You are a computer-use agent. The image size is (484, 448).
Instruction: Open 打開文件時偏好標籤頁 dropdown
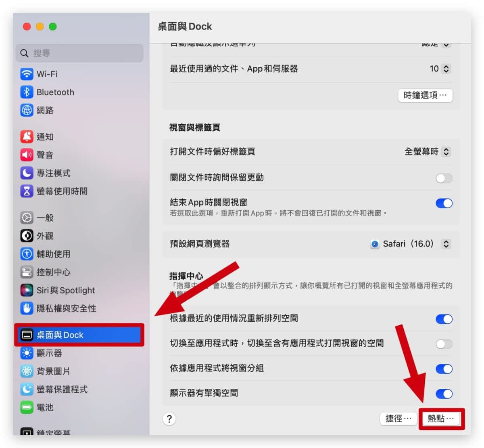[x=427, y=152]
